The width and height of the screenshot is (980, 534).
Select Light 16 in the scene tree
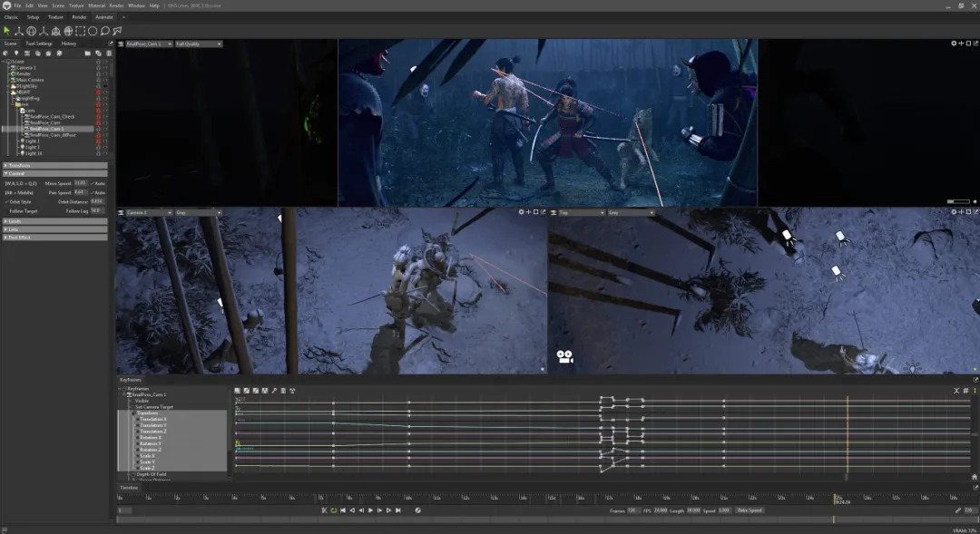point(33,153)
